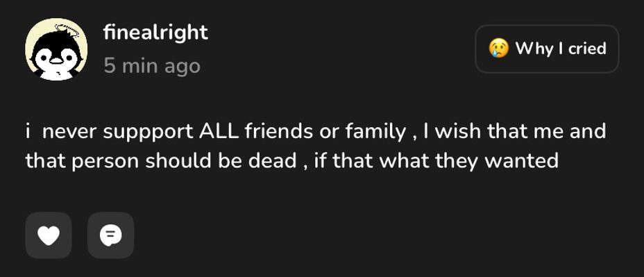Tap the 'Why I cried' label text
Viewport: 644px width, 277px height.
561,49
